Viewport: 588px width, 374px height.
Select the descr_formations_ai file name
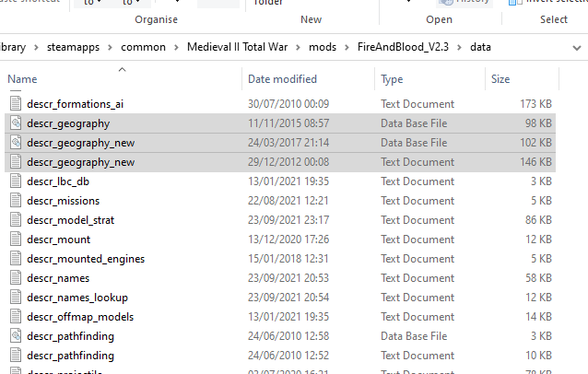[75, 104]
